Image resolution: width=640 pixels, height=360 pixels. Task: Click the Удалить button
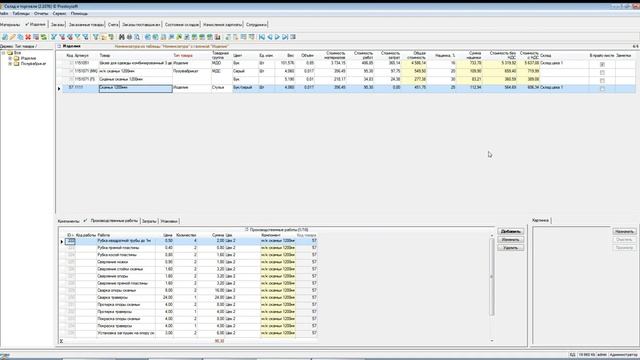click(510, 248)
